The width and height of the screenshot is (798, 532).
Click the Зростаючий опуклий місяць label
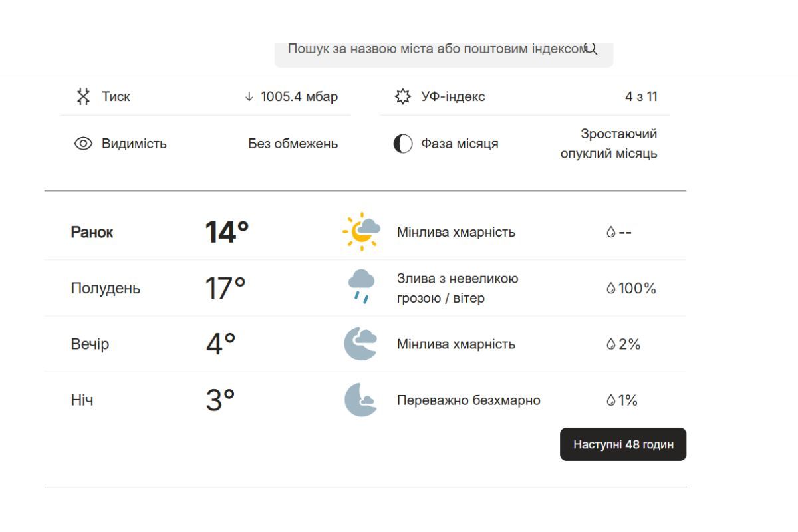click(617, 143)
